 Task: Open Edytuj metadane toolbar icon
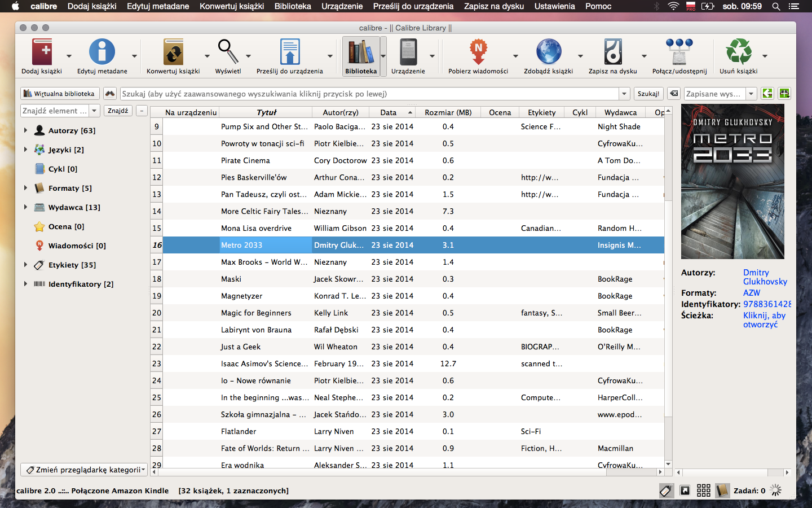pyautogui.click(x=102, y=52)
